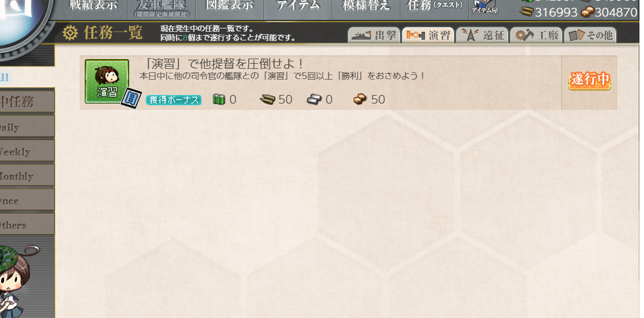Click the steel reward icon
The image size is (644, 318).
click(x=315, y=100)
